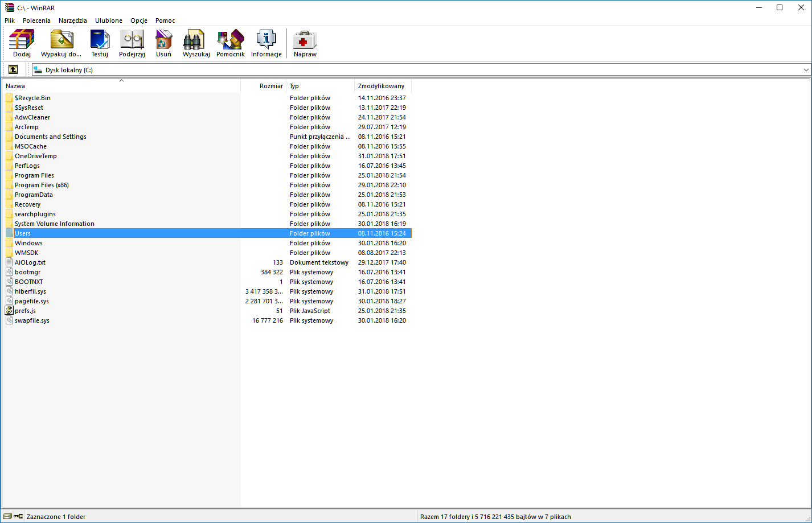Click Zaznaczone 1 folder status text
Screen dimensions: 812x523
tap(56, 517)
